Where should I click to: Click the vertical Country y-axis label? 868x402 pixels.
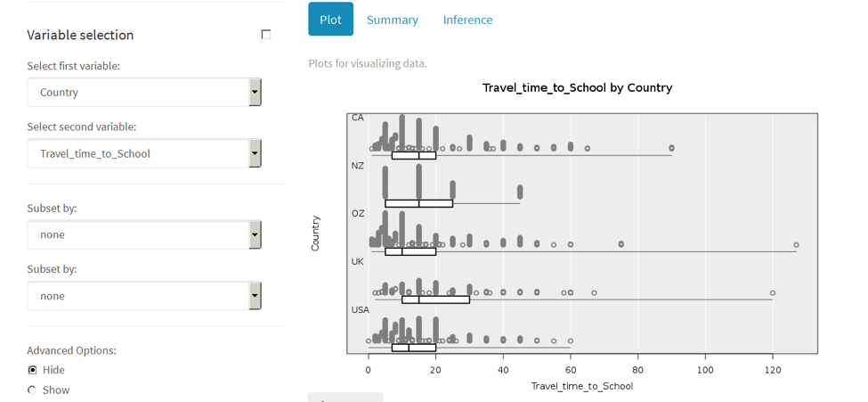pyautogui.click(x=315, y=233)
